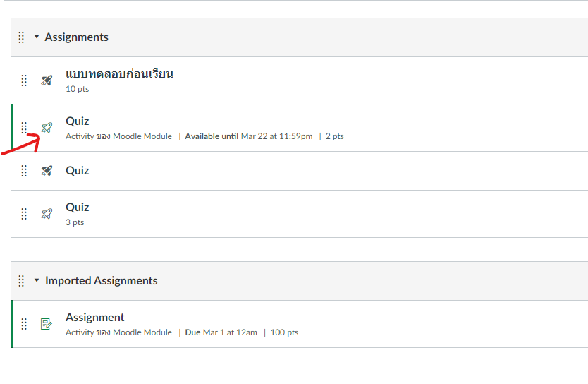Open the Quiz worth 2 pts
The width and height of the screenshot is (588, 384).
point(78,121)
